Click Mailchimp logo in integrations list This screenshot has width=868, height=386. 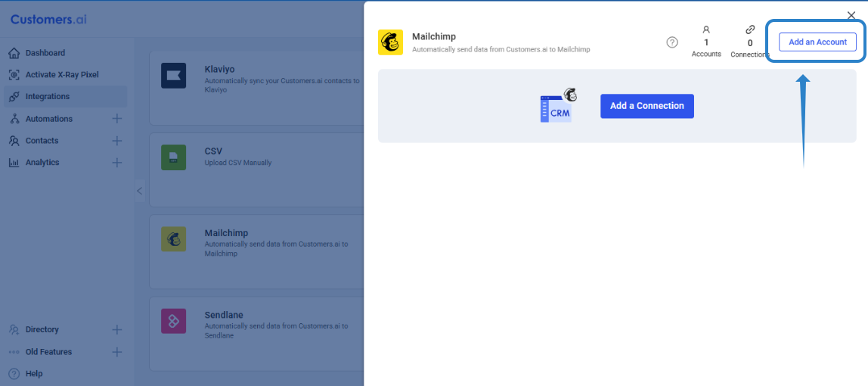pyautogui.click(x=174, y=239)
